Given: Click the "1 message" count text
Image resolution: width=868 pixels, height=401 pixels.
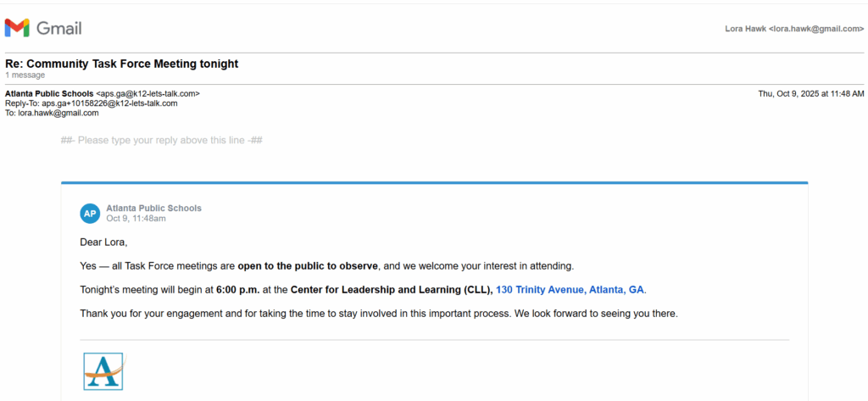Looking at the screenshot, I should click(25, 75).
